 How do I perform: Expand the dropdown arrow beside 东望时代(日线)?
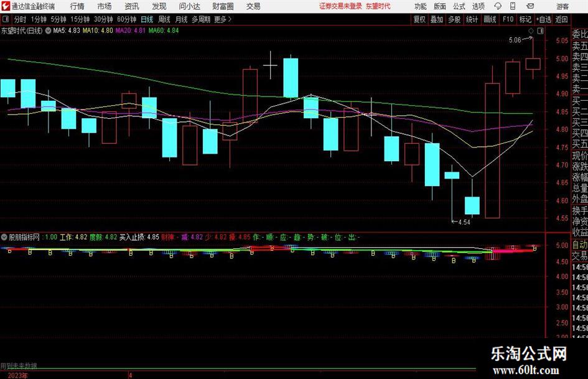pyautogui.click(x=48, y=30)
